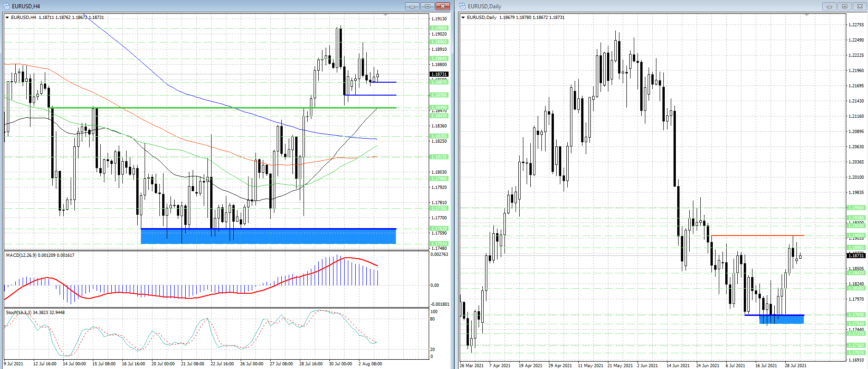Click the '9 Jul 2021' time label
This screenshot has width=868, height=369.
[x=13, y=364]
